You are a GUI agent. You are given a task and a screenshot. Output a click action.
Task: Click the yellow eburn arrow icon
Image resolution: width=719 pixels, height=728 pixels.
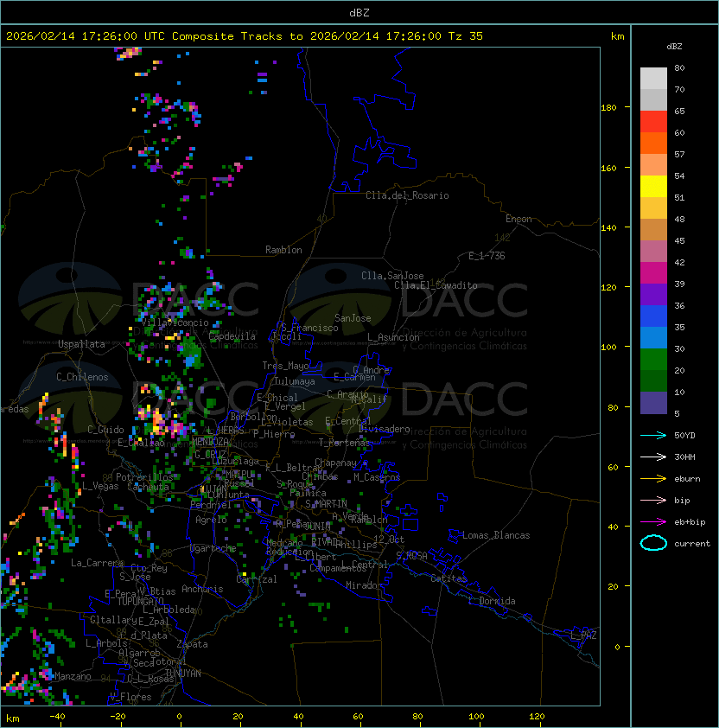point(653,478)
